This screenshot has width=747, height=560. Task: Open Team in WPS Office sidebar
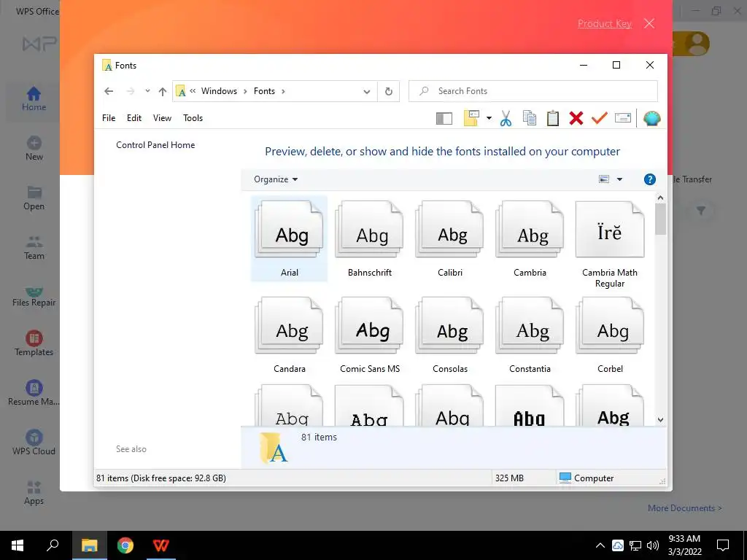34,248
